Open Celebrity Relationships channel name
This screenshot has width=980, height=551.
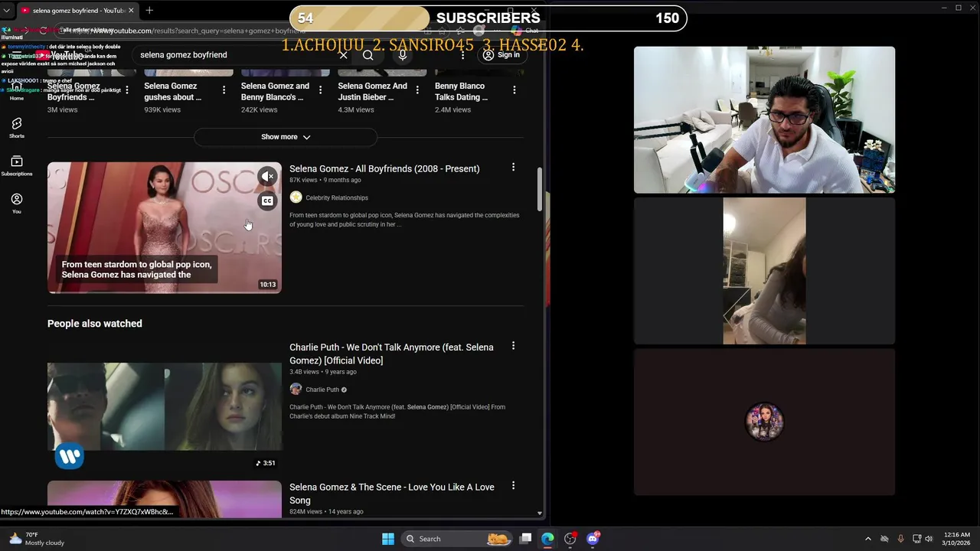(337, 197)
